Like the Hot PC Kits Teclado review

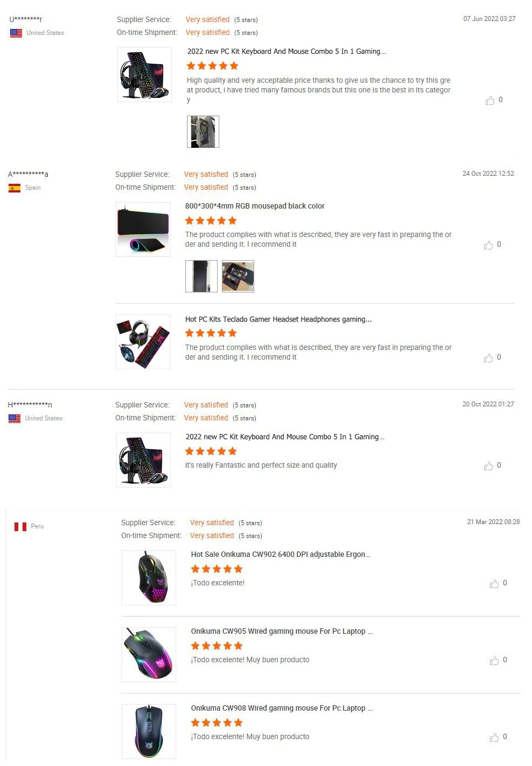pos(488,358)
